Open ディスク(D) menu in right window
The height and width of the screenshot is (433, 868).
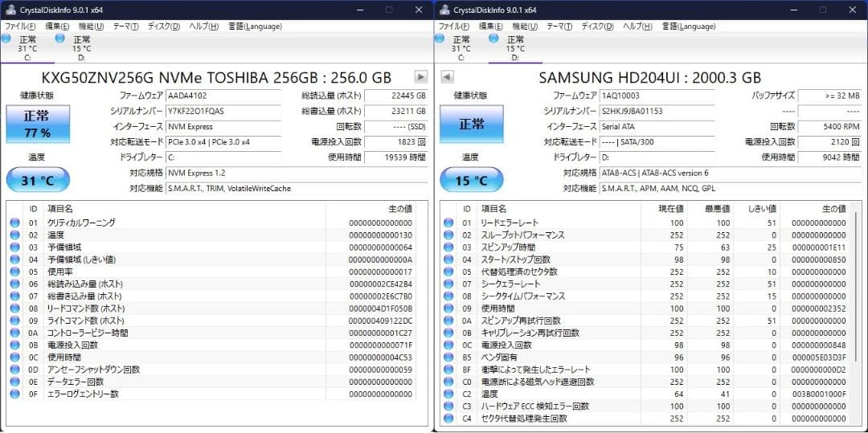598,26
